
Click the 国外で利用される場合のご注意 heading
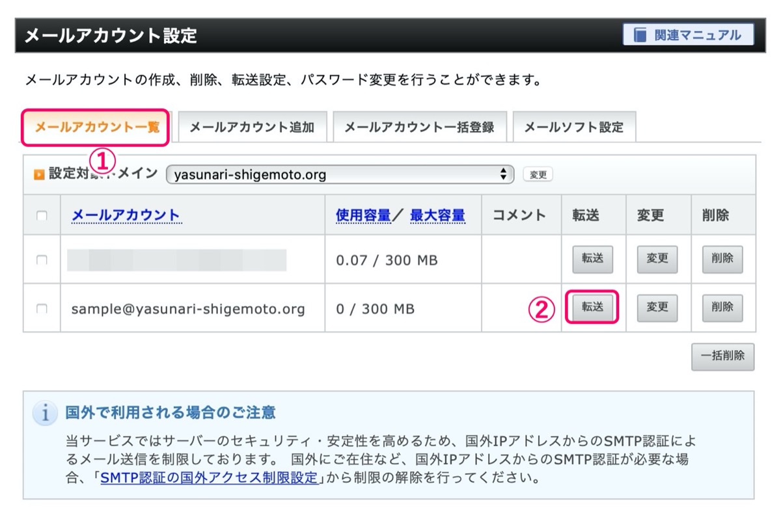click(171, 412)
